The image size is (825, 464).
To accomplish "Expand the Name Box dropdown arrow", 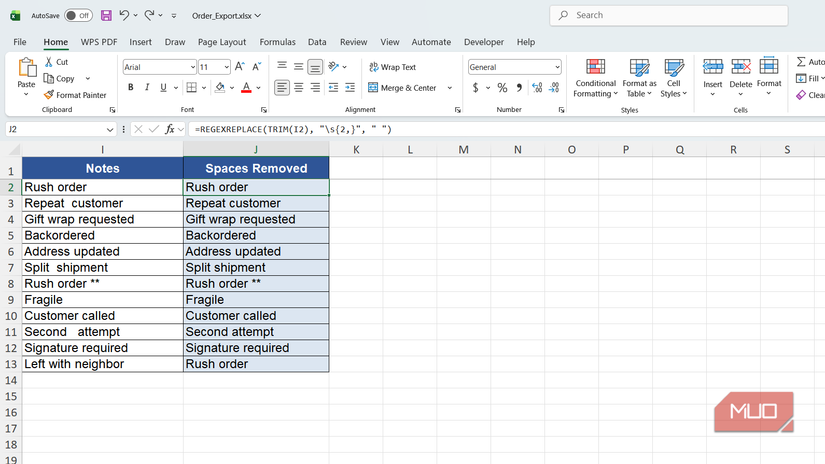I will (x=109, y=129).
